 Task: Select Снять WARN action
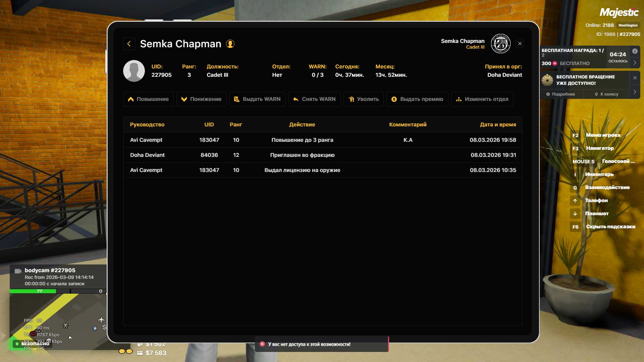(x=314, y=99)
